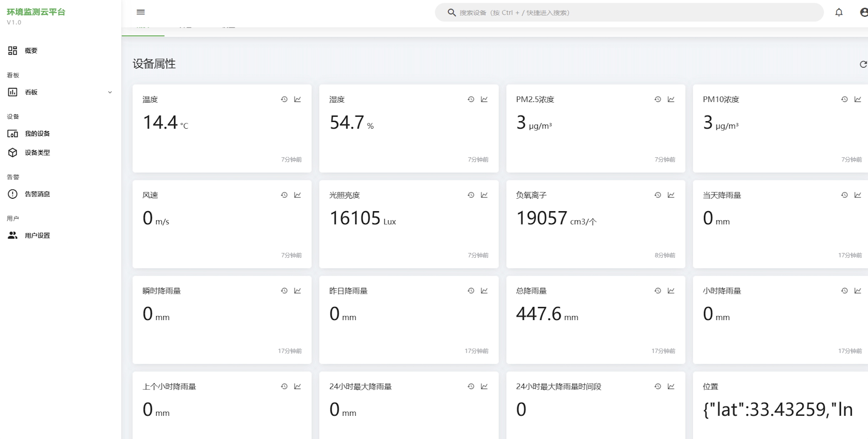The width and height of the screenshot is (868, 439).
Task: View chart of 24小时最大降雨量时间段 card
Action: coord(671,387)
